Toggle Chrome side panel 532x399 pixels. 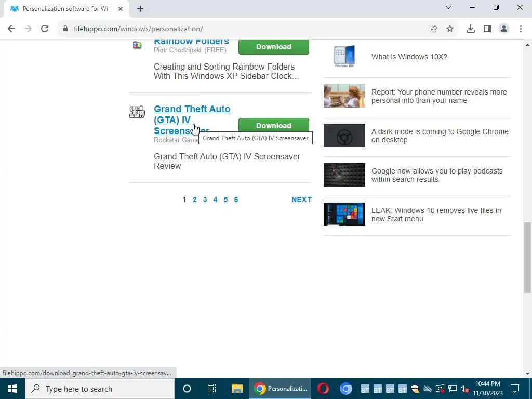pyautogui.click(x=487, y=29)
